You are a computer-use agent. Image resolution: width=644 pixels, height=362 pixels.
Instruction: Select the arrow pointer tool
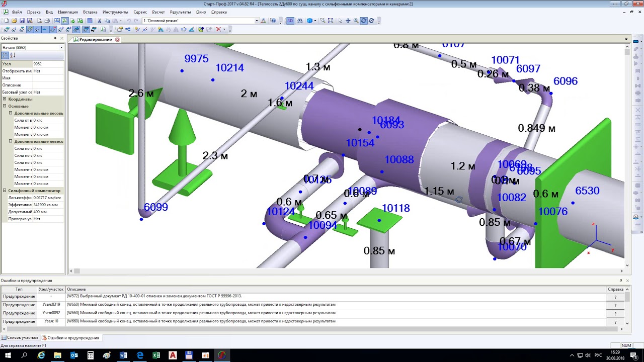[x=340, y=21]
